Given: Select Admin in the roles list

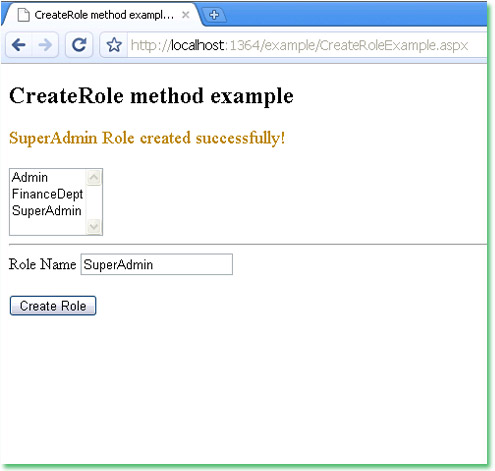Looking at the screenshot, I should (x=48, y=177).
